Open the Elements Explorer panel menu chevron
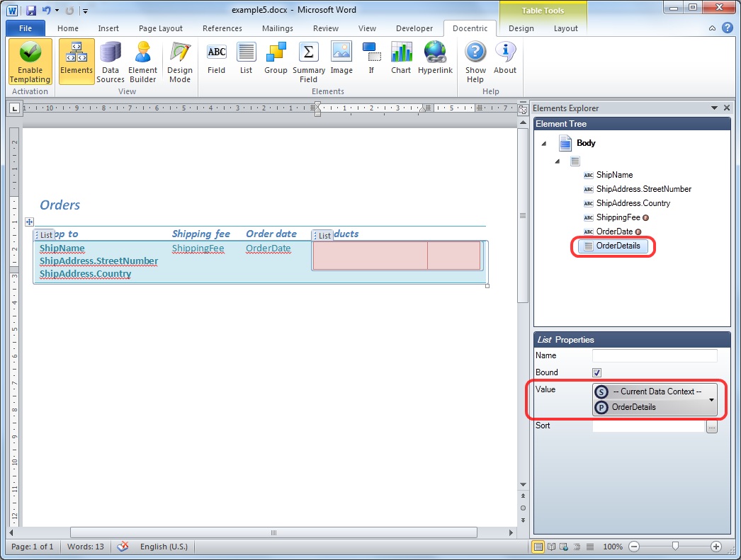The width and height of the screenshot is (741, 560). [x=714, y=108]
